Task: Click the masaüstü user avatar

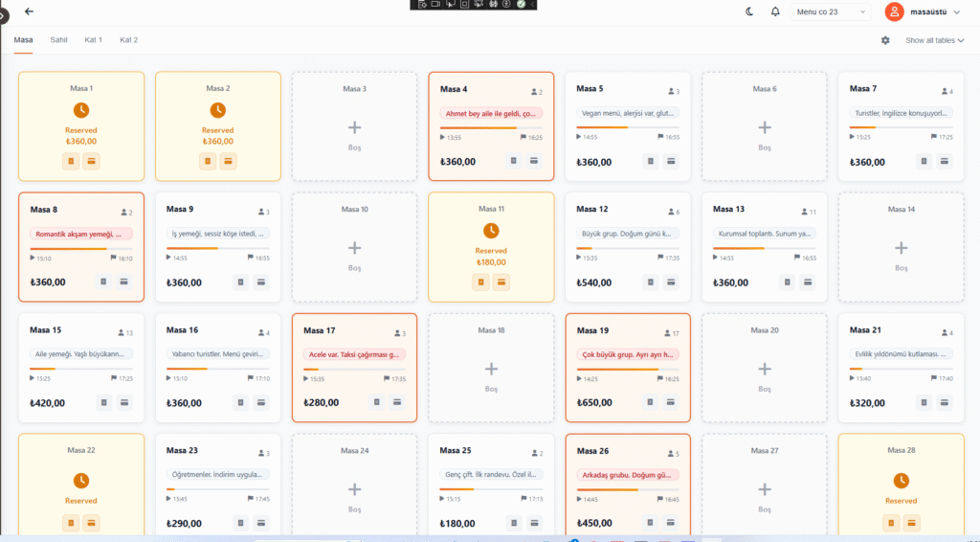Action: click(895, 11)
